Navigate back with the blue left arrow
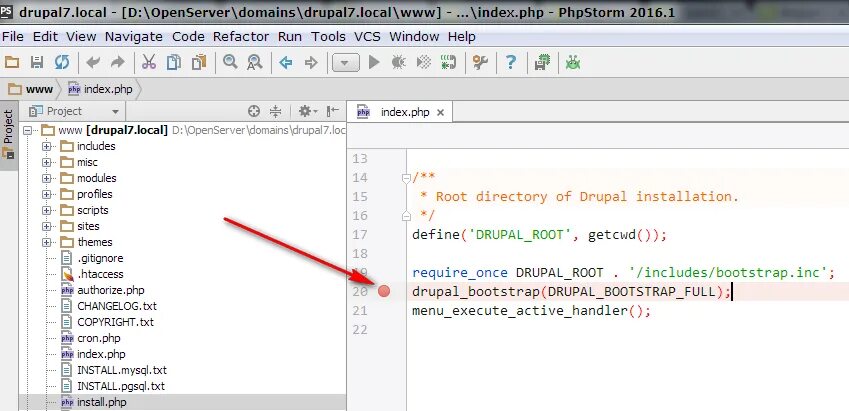 point(286,63)
